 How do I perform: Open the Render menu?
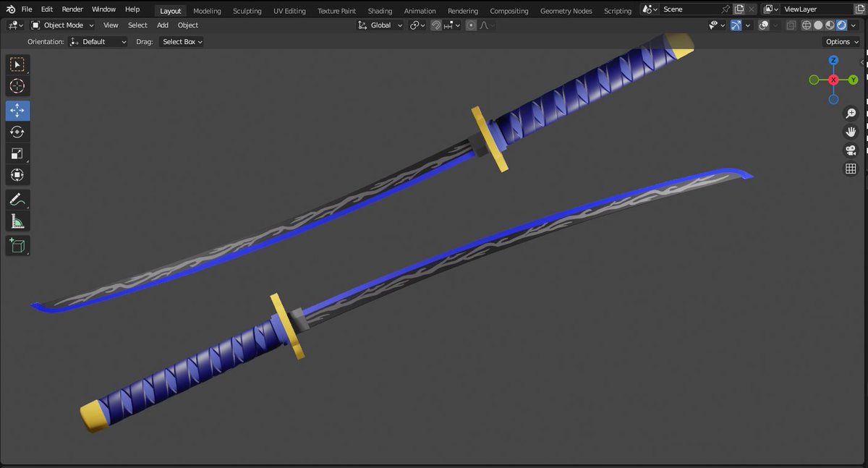pyautogui.click(x=72, y=9)
